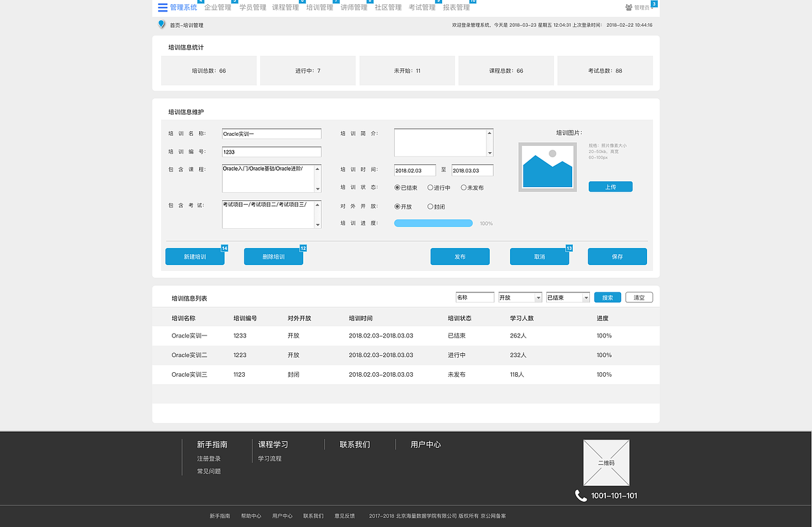Select the Oracle实训三 table row name
812x527 pixels.
[x=190, y=375]
